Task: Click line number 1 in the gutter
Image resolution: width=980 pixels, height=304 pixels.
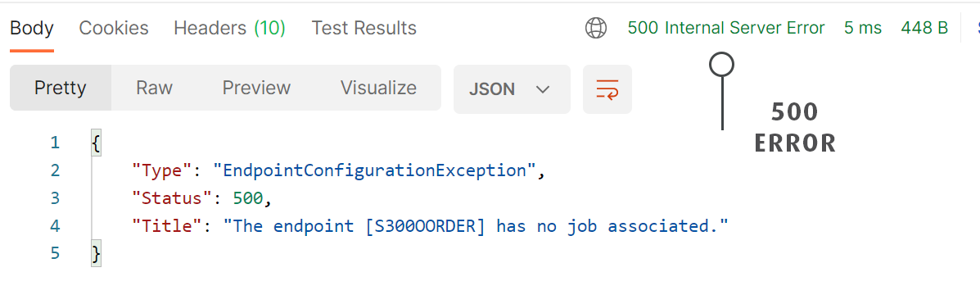Action: [x=56, y=143]
